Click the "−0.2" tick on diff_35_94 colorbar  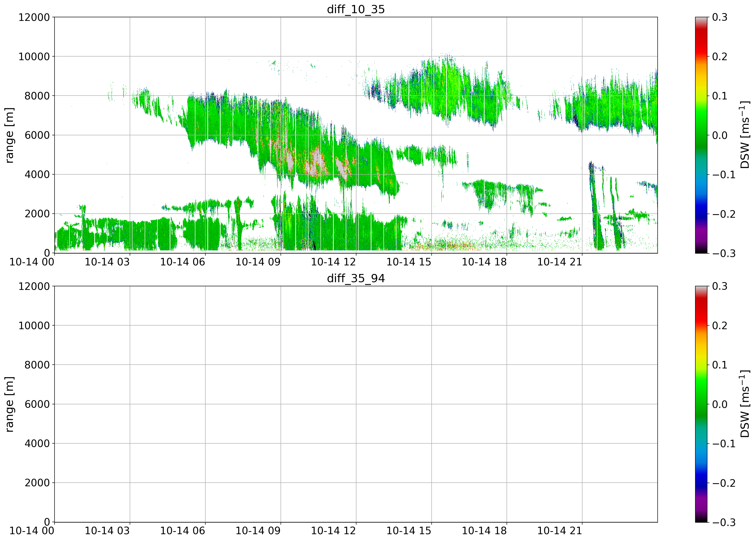pyautogui.click(x=724, y=483)
